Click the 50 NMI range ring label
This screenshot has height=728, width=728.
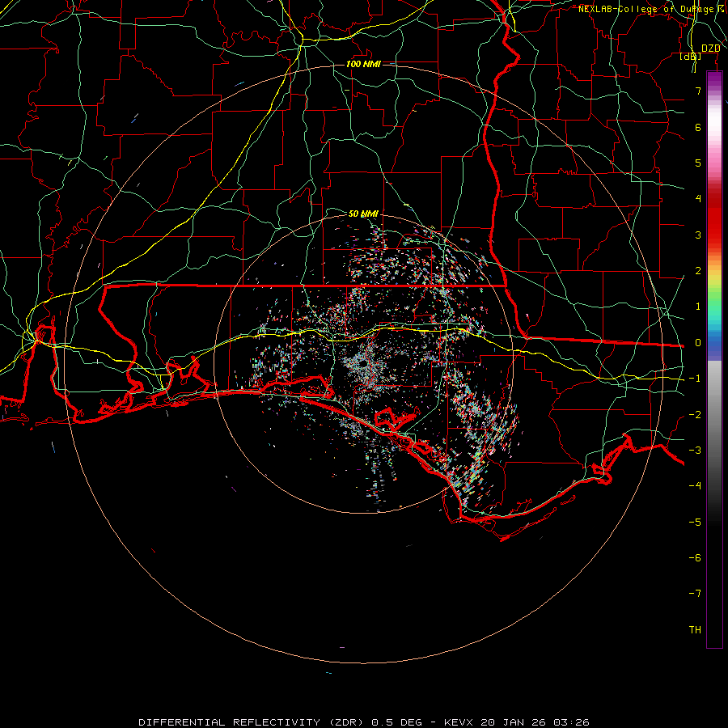(363, 214)
